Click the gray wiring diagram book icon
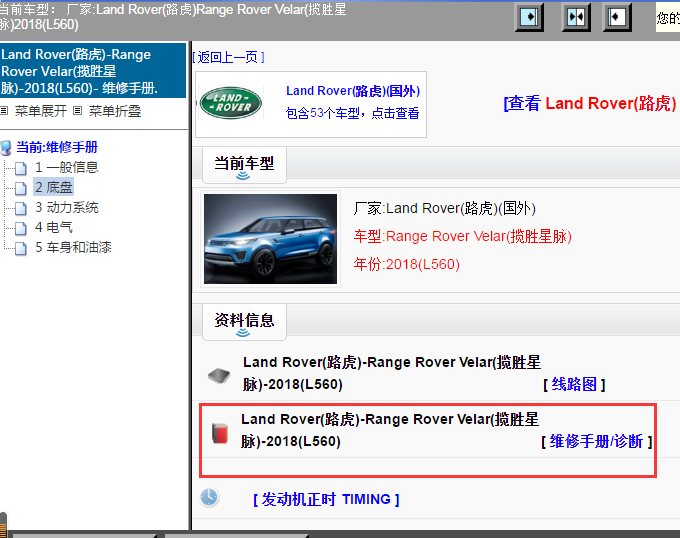This screenshot has height=538, width=680. [x=219, y=375]
